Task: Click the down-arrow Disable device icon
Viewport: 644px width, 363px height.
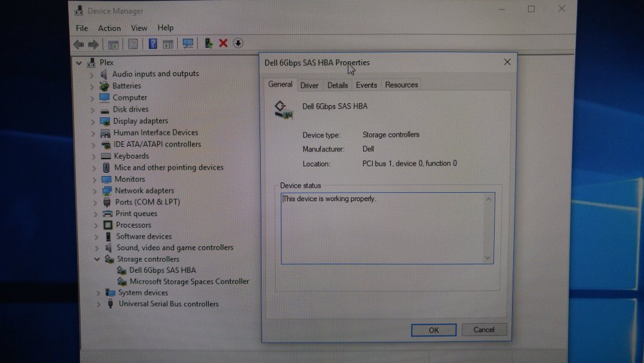Action: tap(238, 43)
